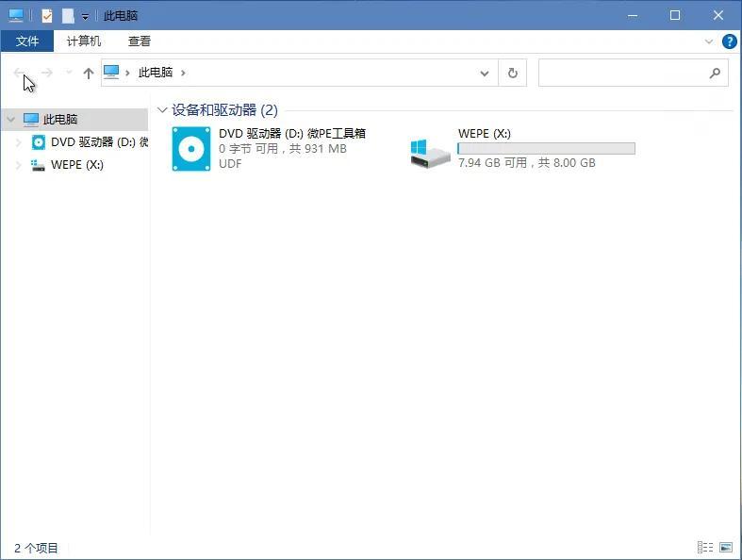Select the DVD drive disc icon

[191, 149]
